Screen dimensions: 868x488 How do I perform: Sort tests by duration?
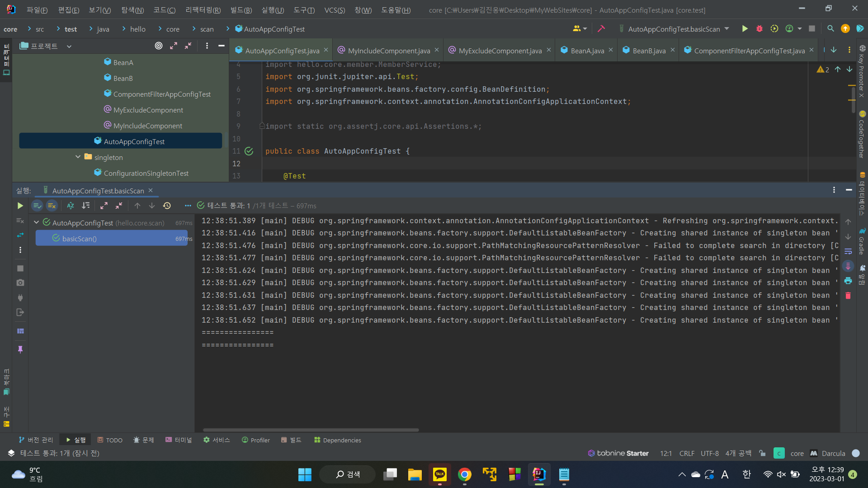[x=85, y=206]
